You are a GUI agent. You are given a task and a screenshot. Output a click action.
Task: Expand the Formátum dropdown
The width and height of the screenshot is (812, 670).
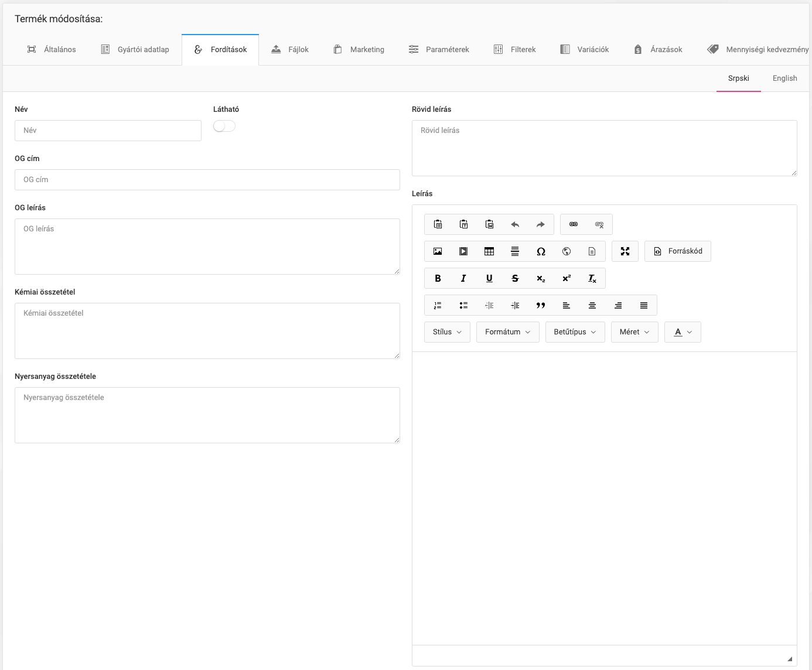pos(507,332)
